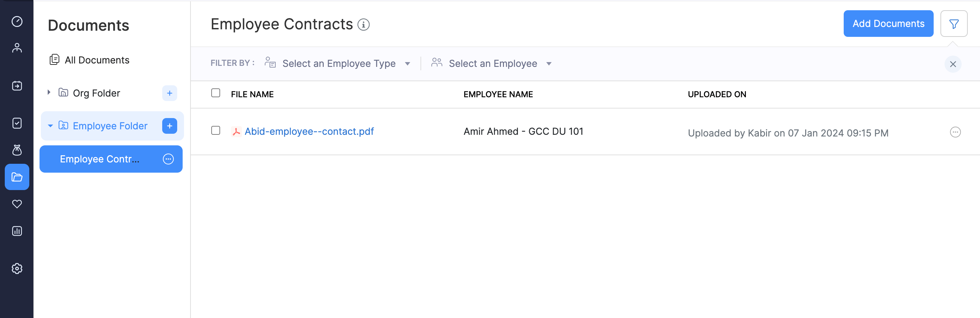
Task: Click the approvals checkmark icon in sidebar
Action: (17, 123)
